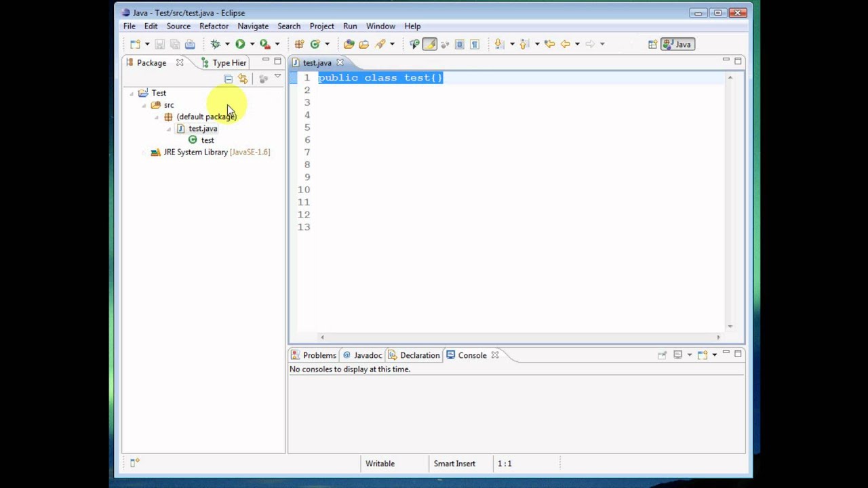
Task: Open the Window menu
Action: pos(380,26)
